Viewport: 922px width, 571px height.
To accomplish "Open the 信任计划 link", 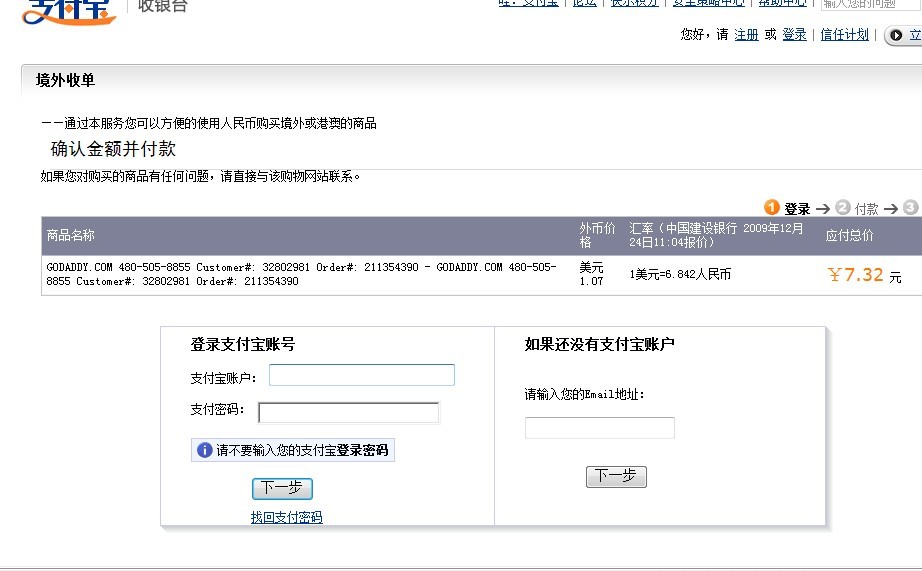I will 844,35.
